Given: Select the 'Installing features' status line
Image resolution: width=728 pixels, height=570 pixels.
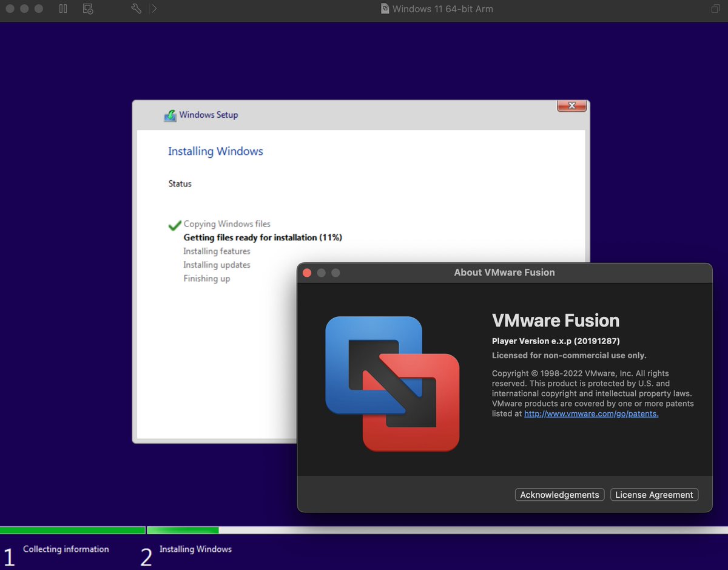Looking at the screenshot, I should tap(217, 251).
